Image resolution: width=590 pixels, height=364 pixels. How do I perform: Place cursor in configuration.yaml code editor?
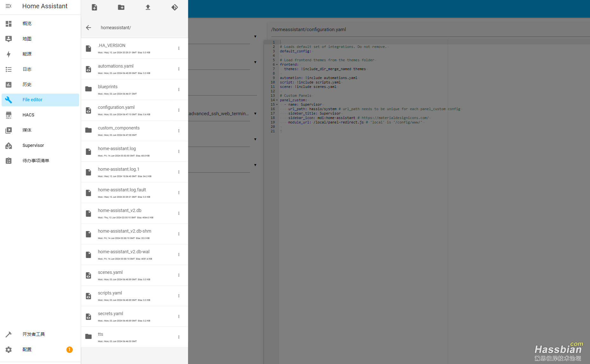pyautogui.click(x=434, y=202)
